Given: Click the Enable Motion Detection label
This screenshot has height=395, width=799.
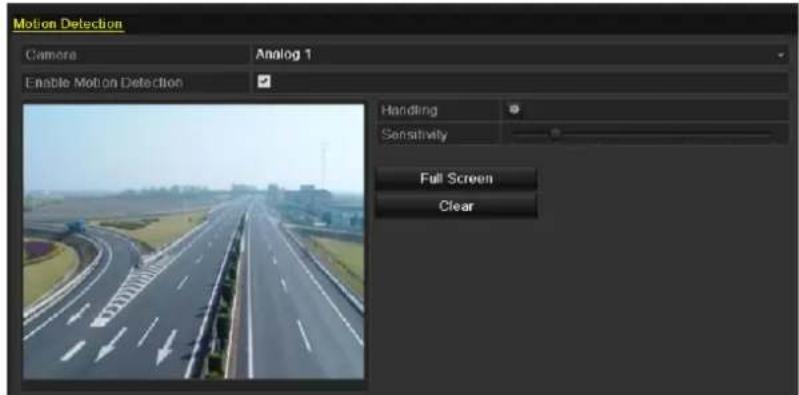Looking at the screenshot, I should pyautogui.click(x=104, y=82).
